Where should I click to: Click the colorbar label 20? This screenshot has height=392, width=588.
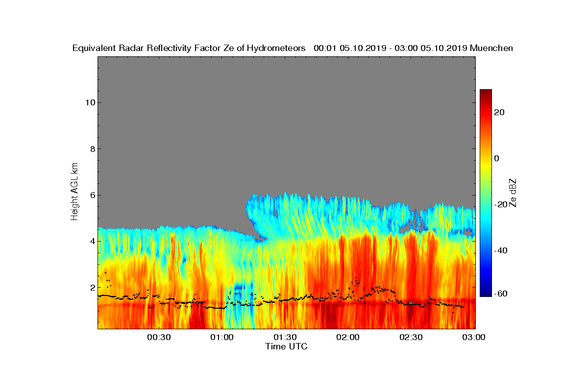tap(499, 112)
